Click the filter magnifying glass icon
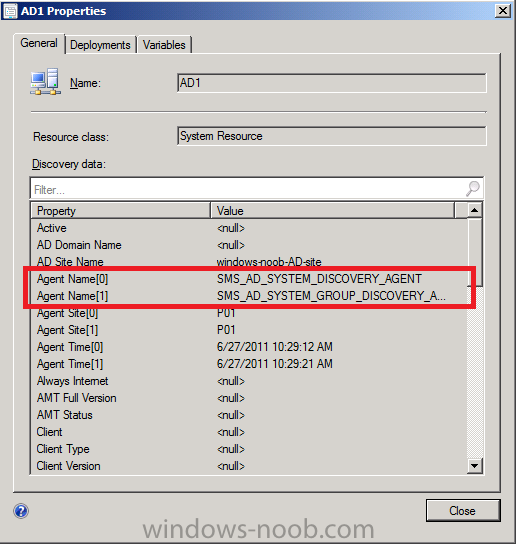The image size is (516, 544). 473,189
